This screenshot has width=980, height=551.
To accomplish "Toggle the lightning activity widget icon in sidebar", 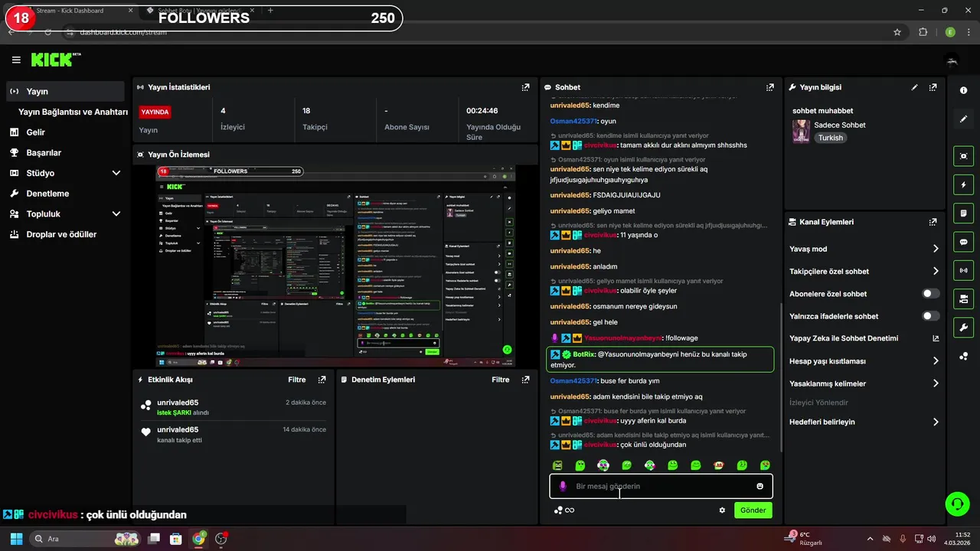I will pos(963,184).
